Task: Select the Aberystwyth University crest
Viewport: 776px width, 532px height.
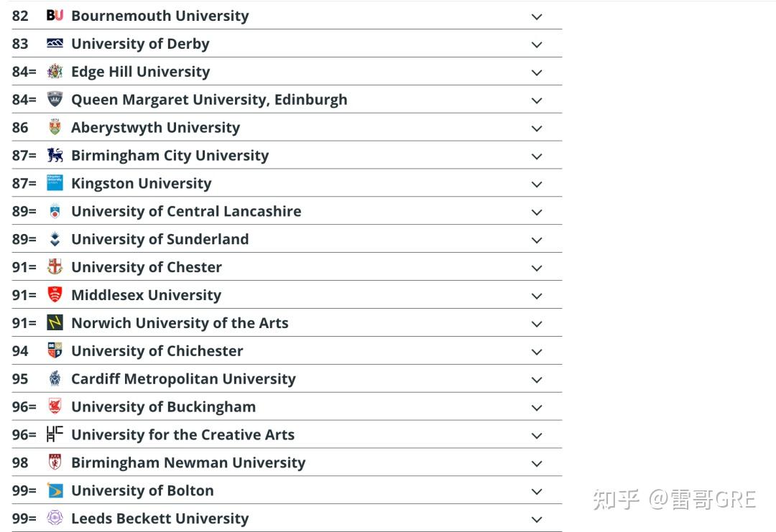Action: [x=55, y=127]
